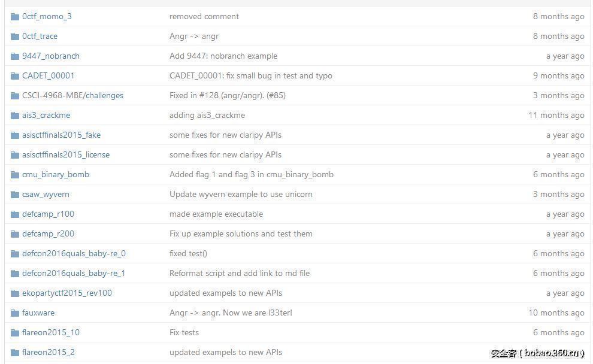Open the CADET_00001 directory link
The width and height of the screenshot is (593, 364).
(48, 76)
